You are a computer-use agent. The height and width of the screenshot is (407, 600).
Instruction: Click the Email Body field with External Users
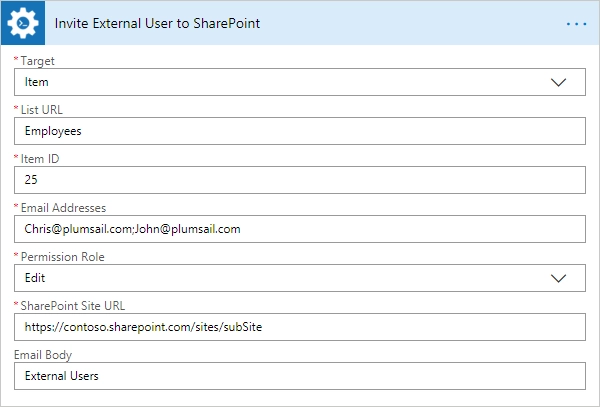coord(300,376)
